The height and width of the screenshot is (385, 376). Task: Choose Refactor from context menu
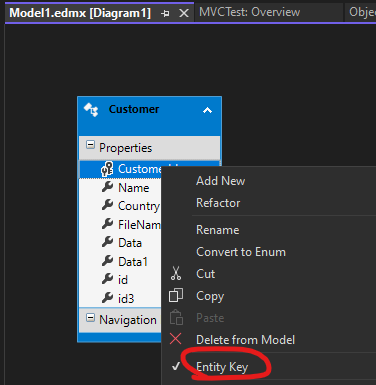(x=218, y=203)
